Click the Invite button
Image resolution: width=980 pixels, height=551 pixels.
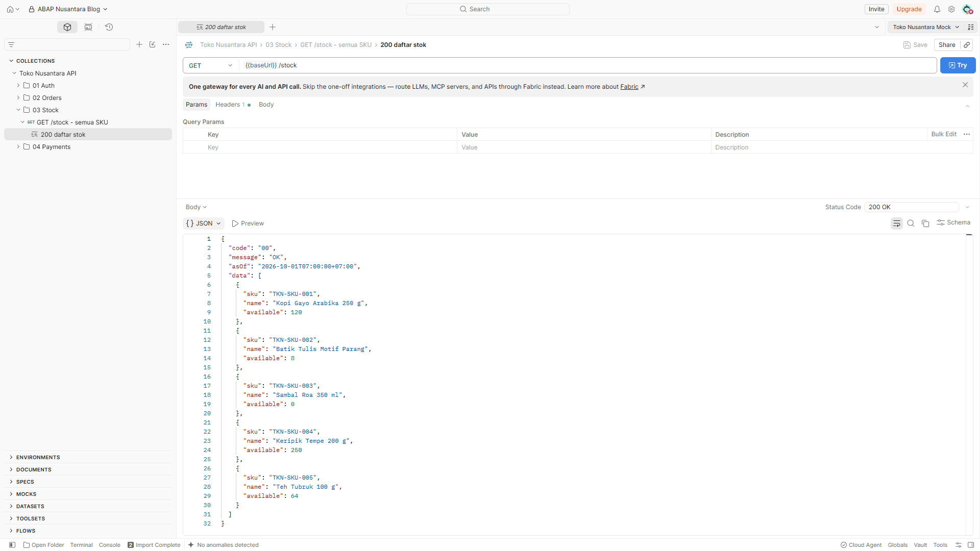pos(876,9)
